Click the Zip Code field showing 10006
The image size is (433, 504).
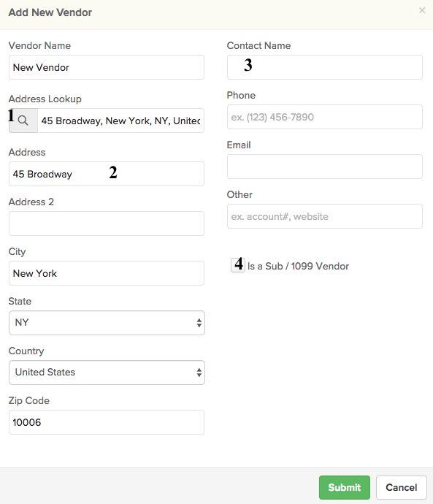pyautogui.click(x=107, y=422)
